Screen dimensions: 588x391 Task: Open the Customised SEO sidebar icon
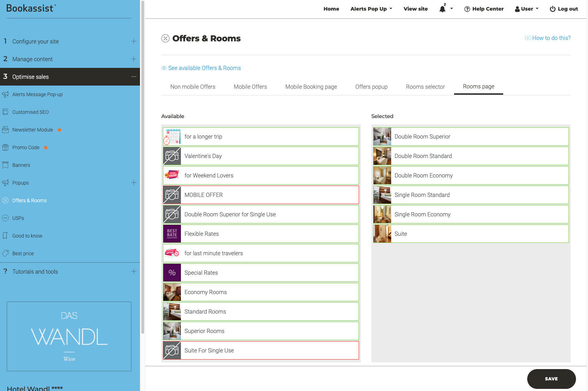(5, 112)
